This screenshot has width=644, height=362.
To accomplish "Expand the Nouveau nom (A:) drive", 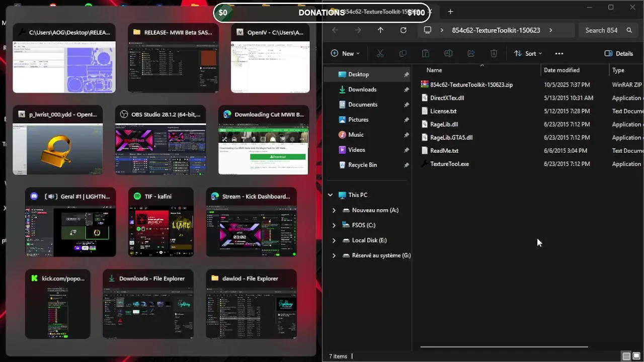I will tap(334, 210).
